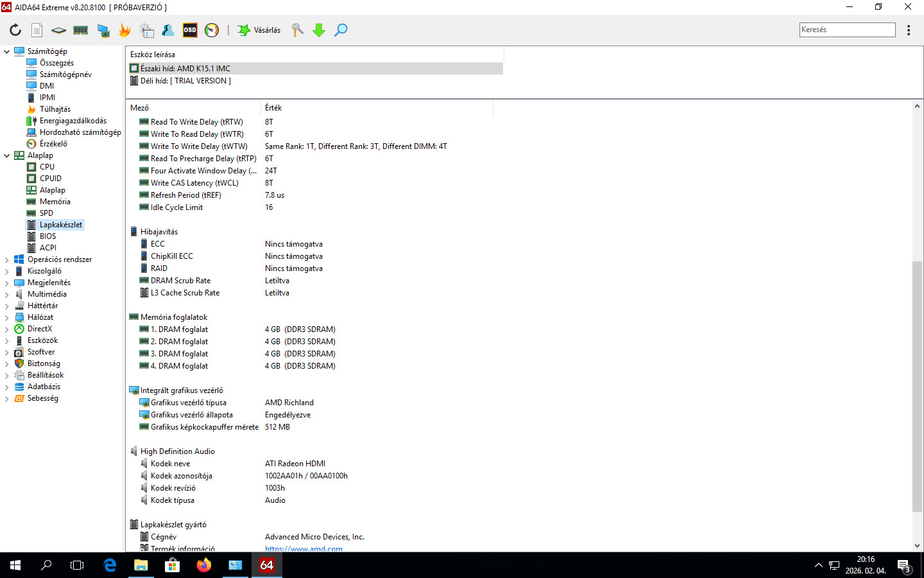
Task: Open the www.amd.com link
Action: pos(304,548)
